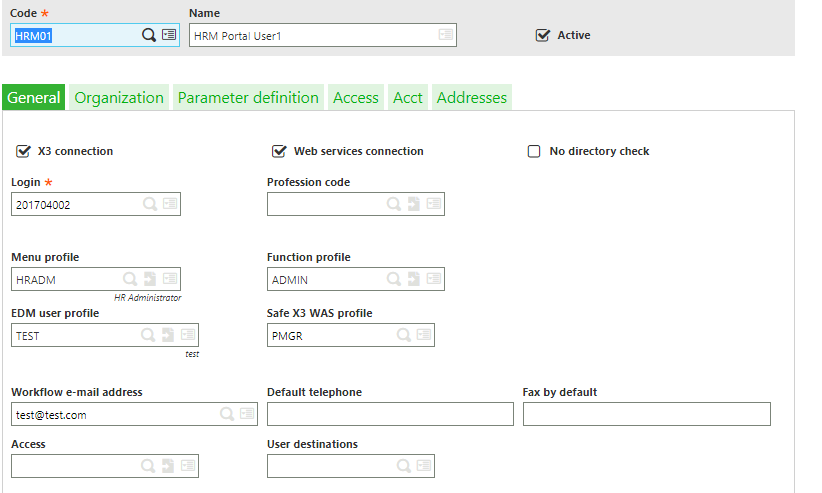Select the Acct tab
Screen dimensions: 822x493
pos(408,98)
